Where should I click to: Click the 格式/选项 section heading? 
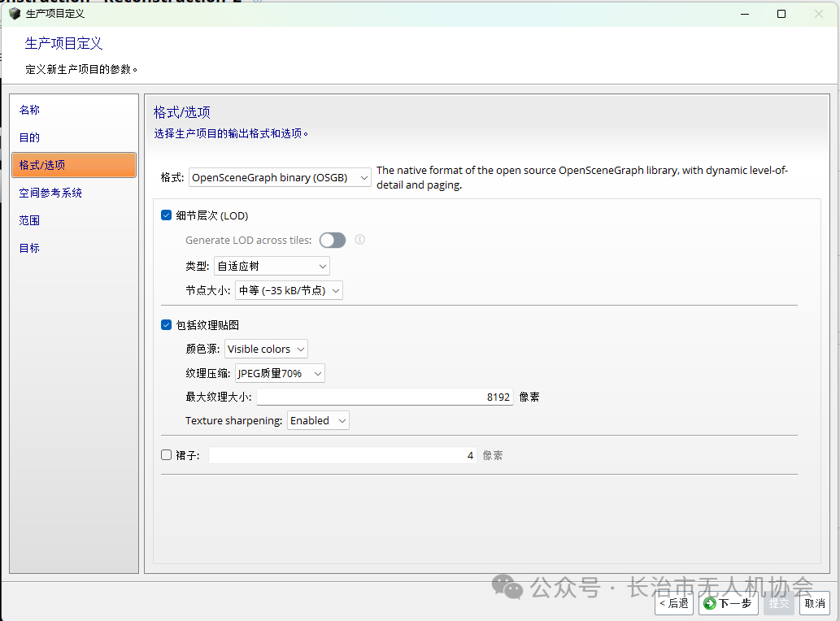pyautogui.click(x=182, y=112)
